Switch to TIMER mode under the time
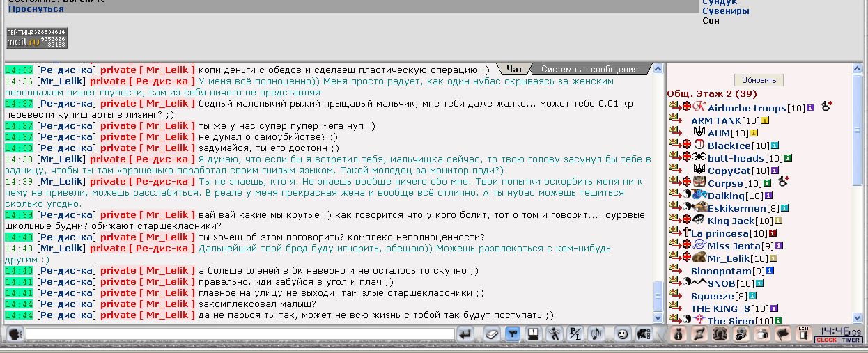Screen dimensions: 868x353 click(x=851, y=340)
